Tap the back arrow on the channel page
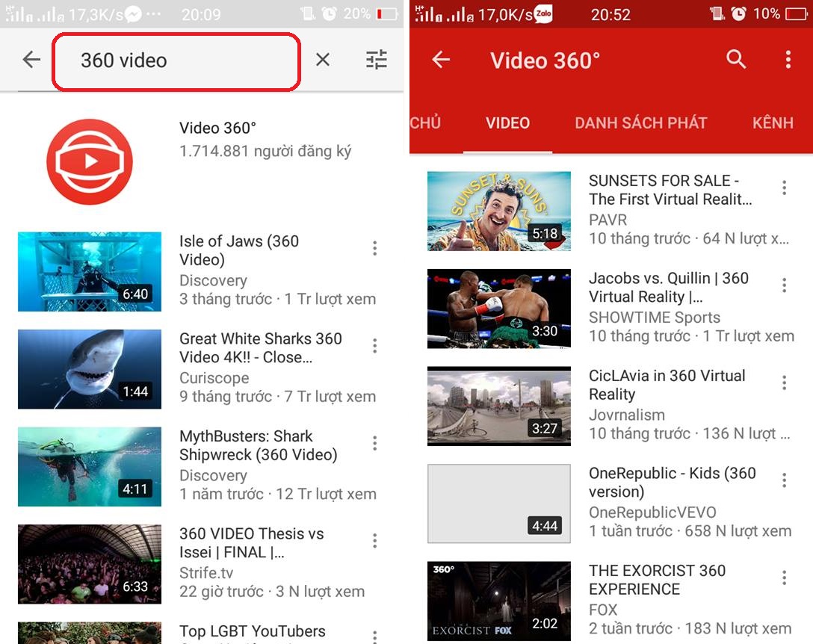Viewport: 813px width, 644px height. (441, 60)
